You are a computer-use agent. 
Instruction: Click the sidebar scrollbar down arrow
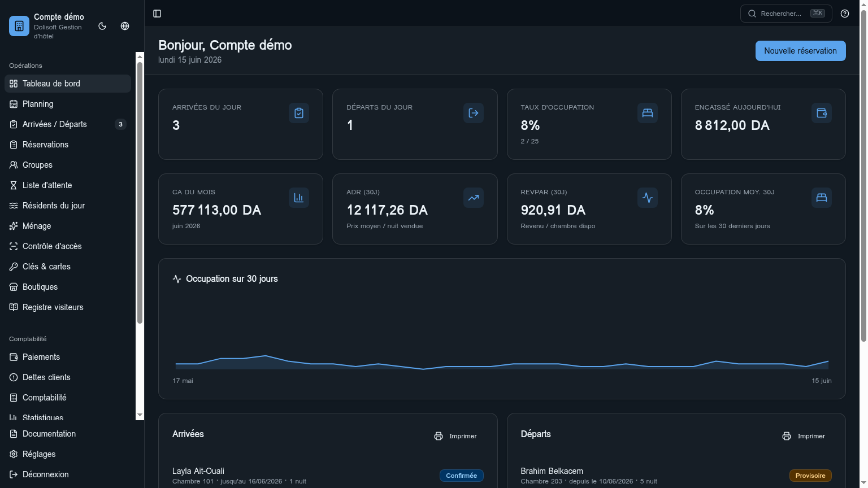(x=140, y=415)
